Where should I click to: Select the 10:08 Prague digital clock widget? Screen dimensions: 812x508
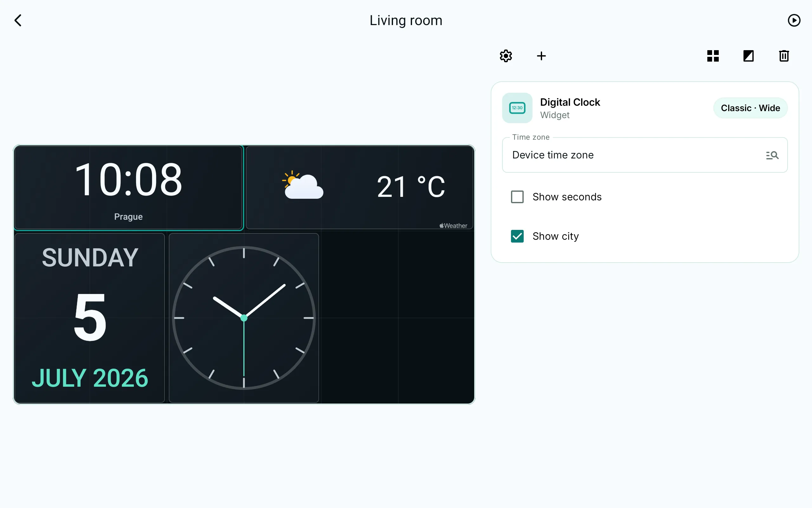tap(128, 188)
